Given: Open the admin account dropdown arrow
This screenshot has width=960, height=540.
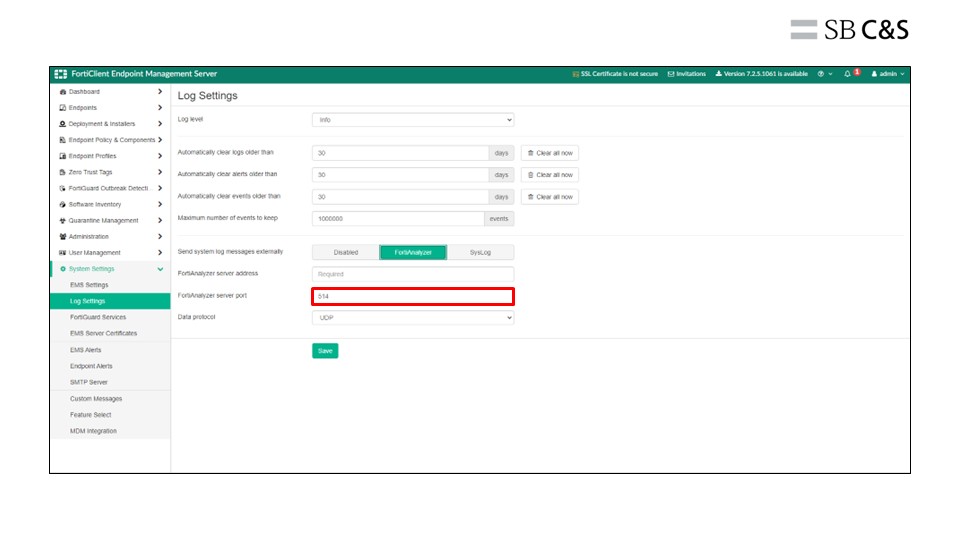Looking at the screenshot, I should (x=902, y=74).
